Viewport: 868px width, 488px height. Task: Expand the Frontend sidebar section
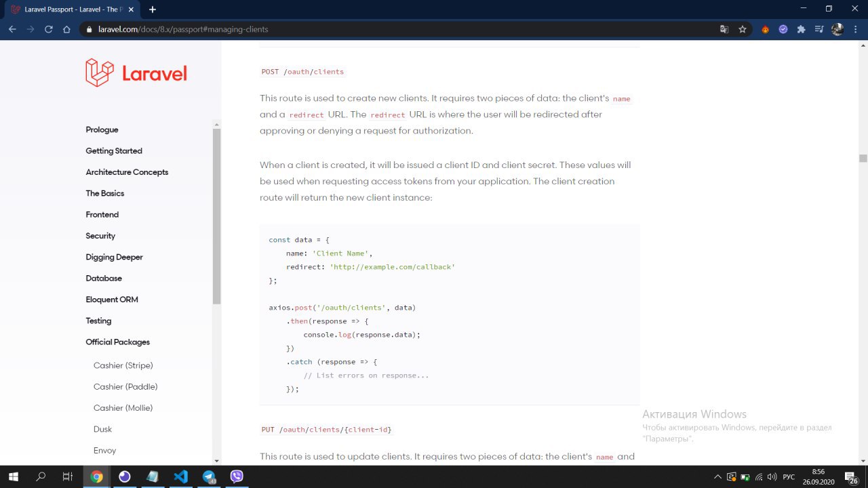pyautogui.click(x=102, y=214)
